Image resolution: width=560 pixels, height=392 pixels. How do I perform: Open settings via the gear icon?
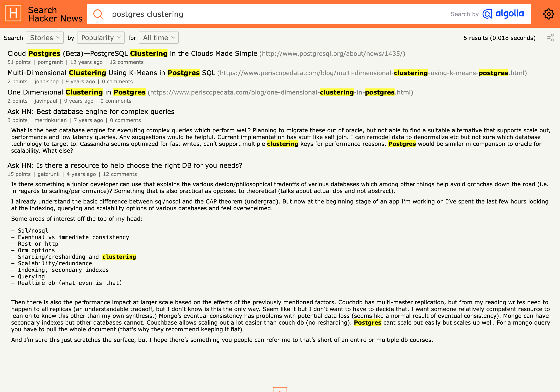549,14
